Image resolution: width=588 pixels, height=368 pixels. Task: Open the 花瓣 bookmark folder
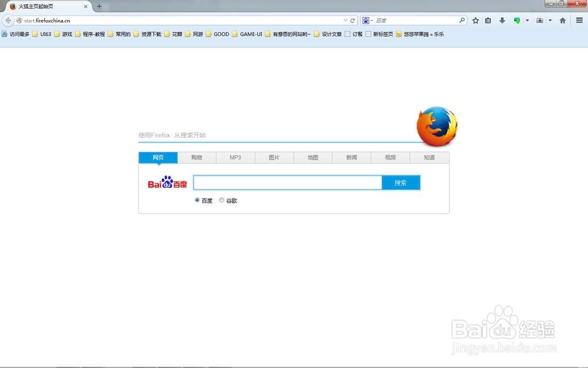(x=173, y=34)
